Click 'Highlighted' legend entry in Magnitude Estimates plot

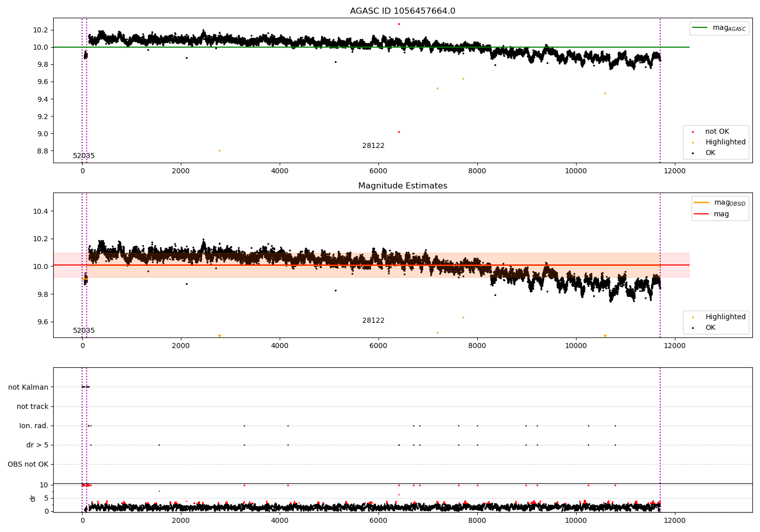pyautogui.click(x=719, y=317)
